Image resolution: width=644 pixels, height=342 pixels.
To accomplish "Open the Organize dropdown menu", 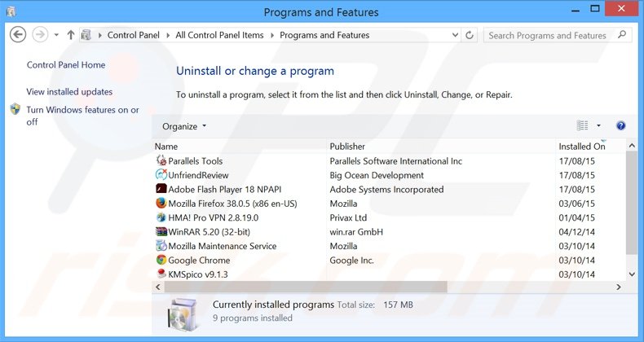I will [184, 126].
